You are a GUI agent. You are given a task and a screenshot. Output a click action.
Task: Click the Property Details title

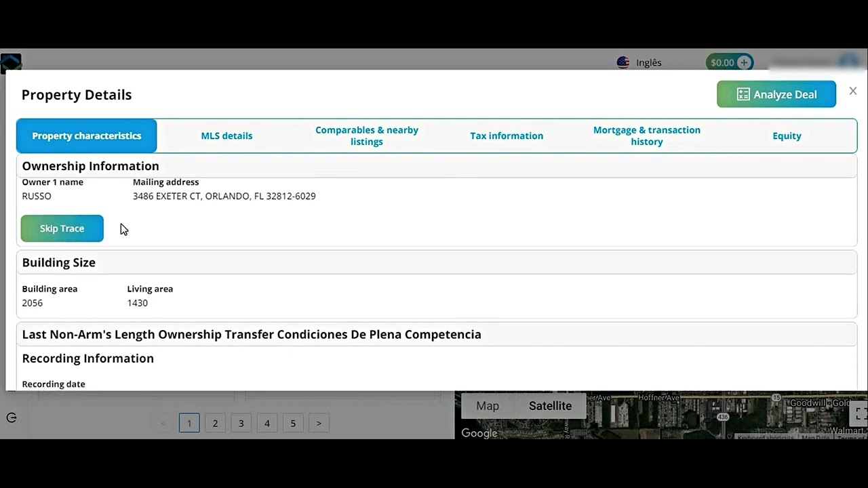77,95
